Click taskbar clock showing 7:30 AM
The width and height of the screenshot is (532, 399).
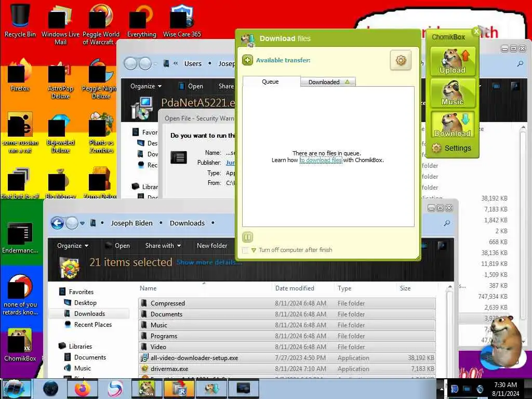coord(506,389)
